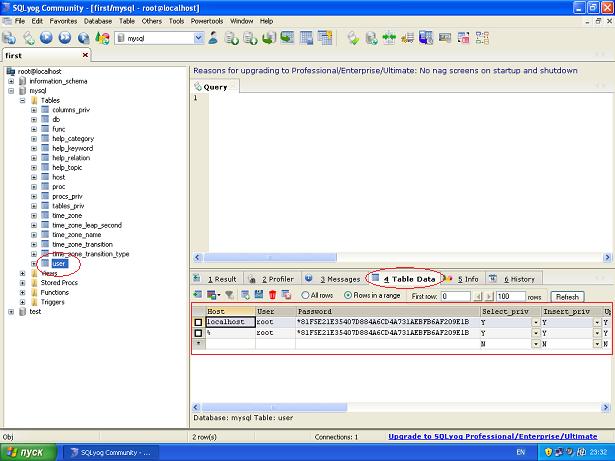Open the File menu
Image resolution: width=615 pixels, height=461 pixels.
coord(20,21)
